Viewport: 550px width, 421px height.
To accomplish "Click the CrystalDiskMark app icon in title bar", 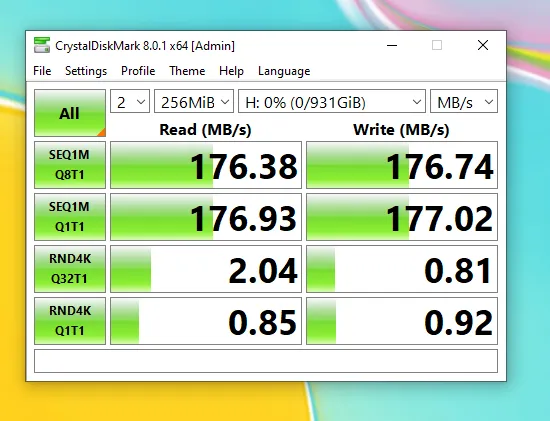I will coord(42,45).
